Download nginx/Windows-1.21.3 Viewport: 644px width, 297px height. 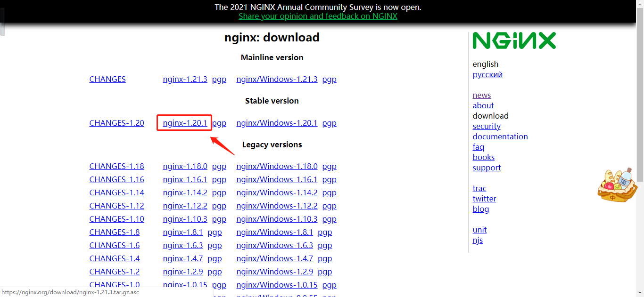coord(277,79)
